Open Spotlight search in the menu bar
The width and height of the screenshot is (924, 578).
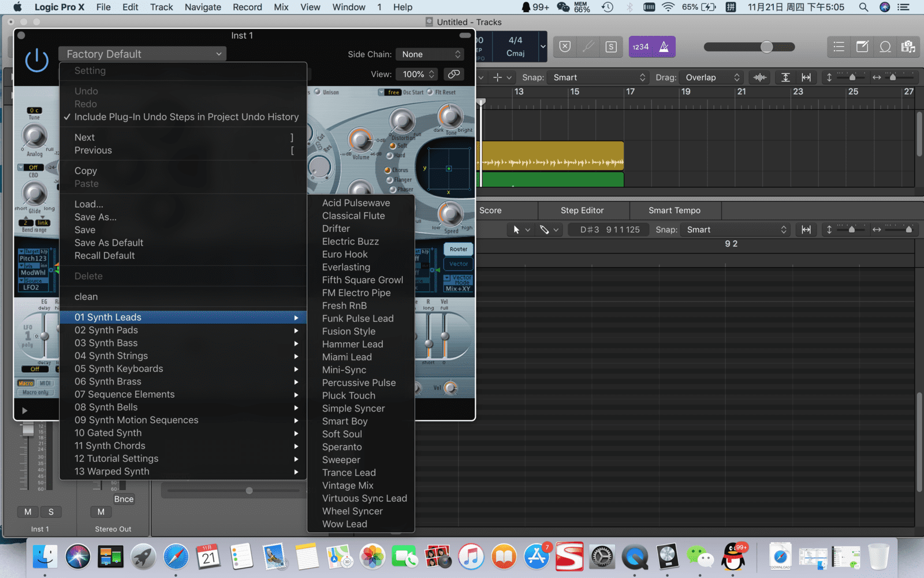pyautogui.click(x=863, y=7)
